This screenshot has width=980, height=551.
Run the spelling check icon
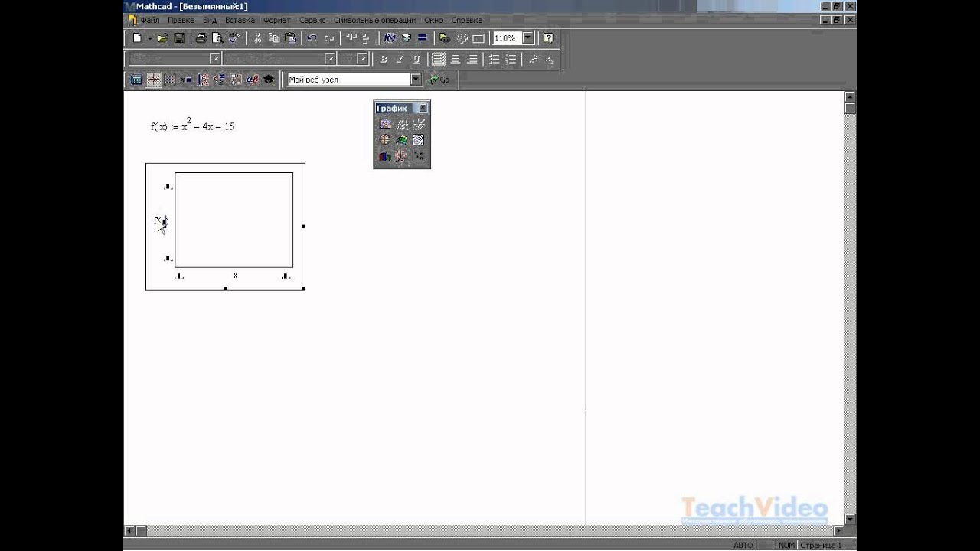point(234,37)
